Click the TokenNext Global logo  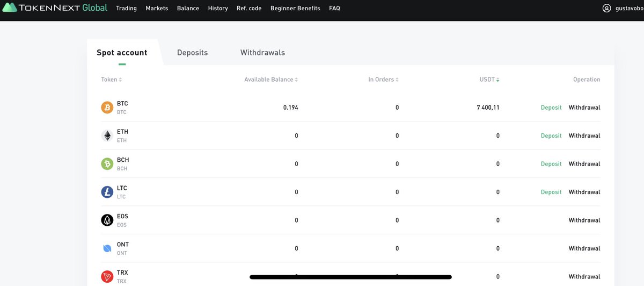(55, 8)
